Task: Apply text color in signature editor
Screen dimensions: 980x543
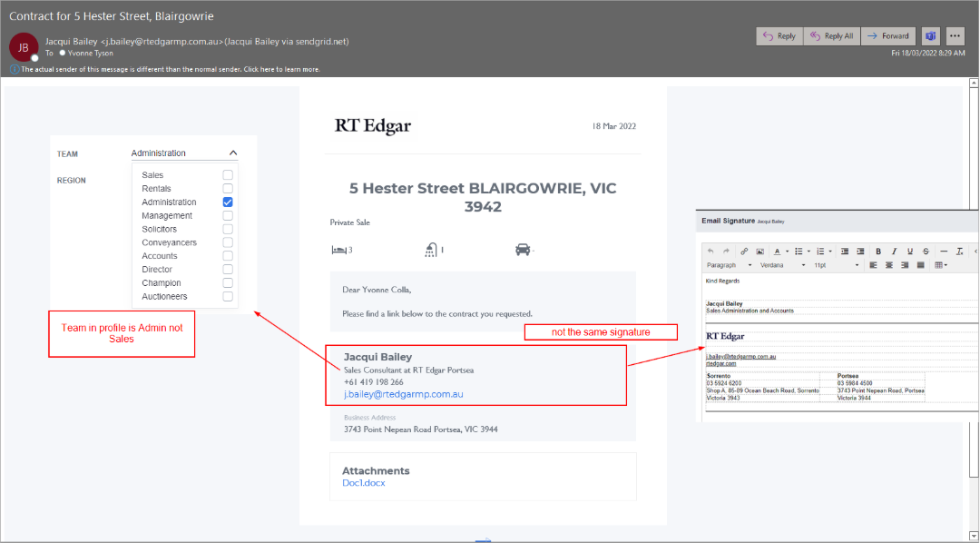Action: pyautogui.click(x=777, y=252)
